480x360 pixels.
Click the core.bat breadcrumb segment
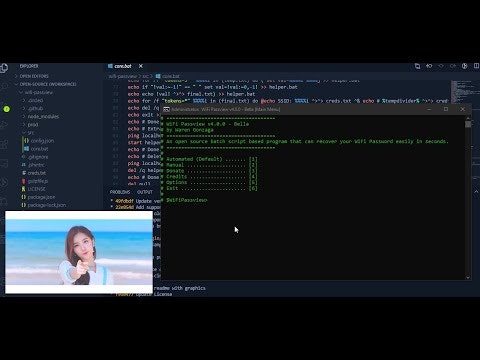point(168,76)
